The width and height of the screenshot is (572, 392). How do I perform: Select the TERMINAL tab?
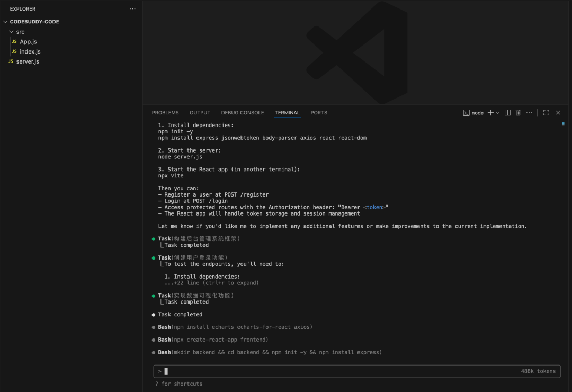pos(287,113)
